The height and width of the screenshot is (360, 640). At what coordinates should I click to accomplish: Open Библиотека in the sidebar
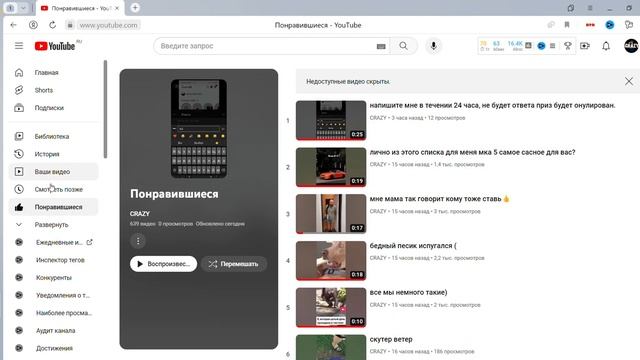point(53,136)
